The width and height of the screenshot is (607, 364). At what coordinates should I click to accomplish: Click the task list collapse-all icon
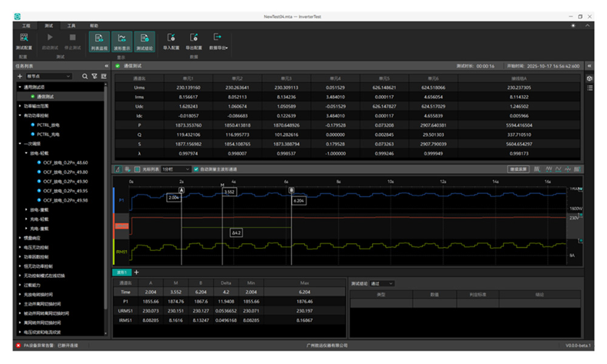(x=104, y=76)
